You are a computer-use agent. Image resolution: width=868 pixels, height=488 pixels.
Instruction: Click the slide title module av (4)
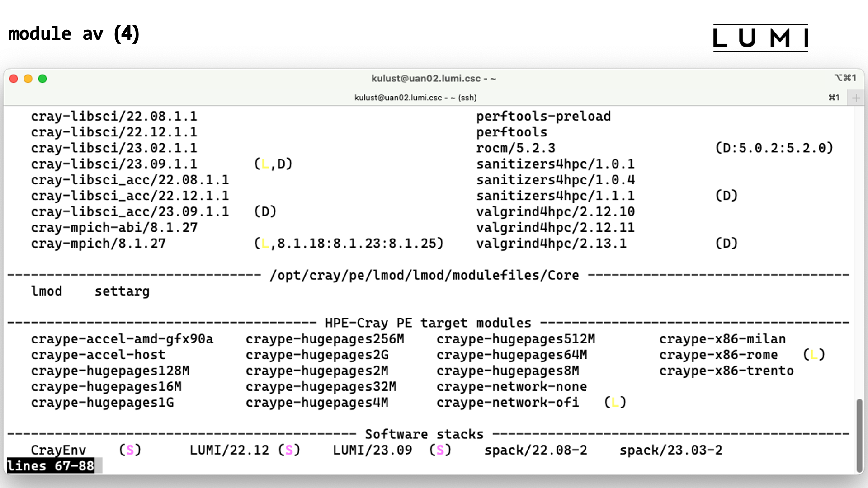pyautogui.click(x=74, y=34)
